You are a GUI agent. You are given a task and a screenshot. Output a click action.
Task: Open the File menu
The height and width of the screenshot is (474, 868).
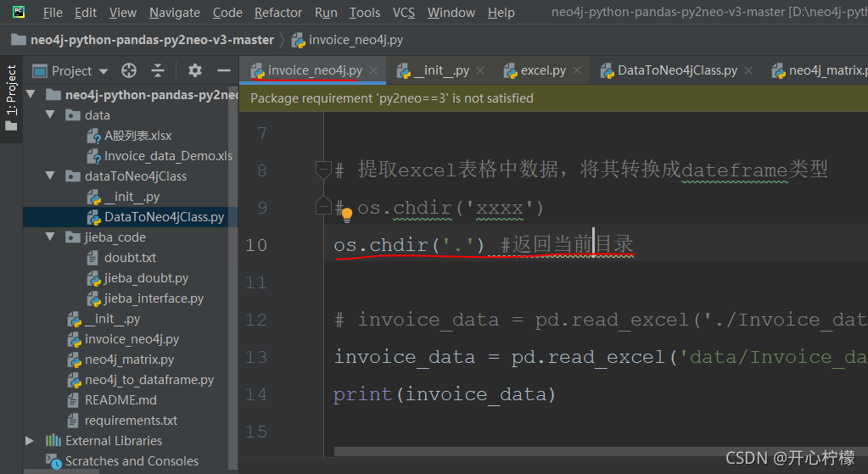click(53, 12)
